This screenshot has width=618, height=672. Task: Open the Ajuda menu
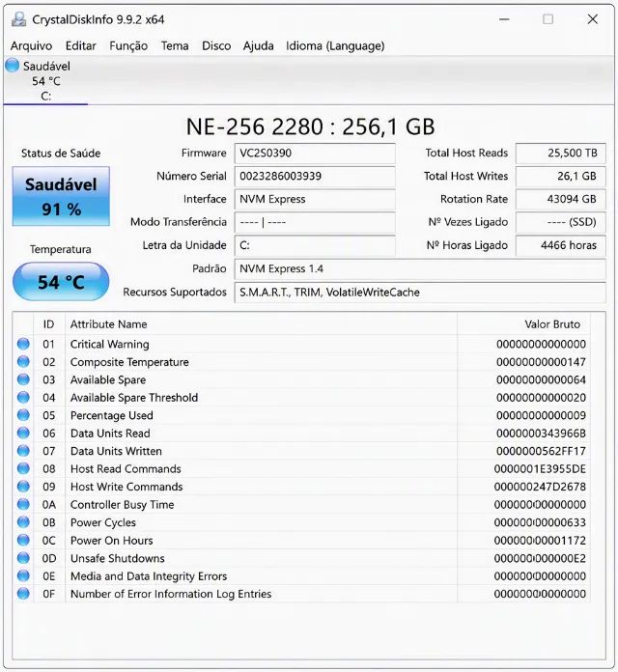pos(259,45)
